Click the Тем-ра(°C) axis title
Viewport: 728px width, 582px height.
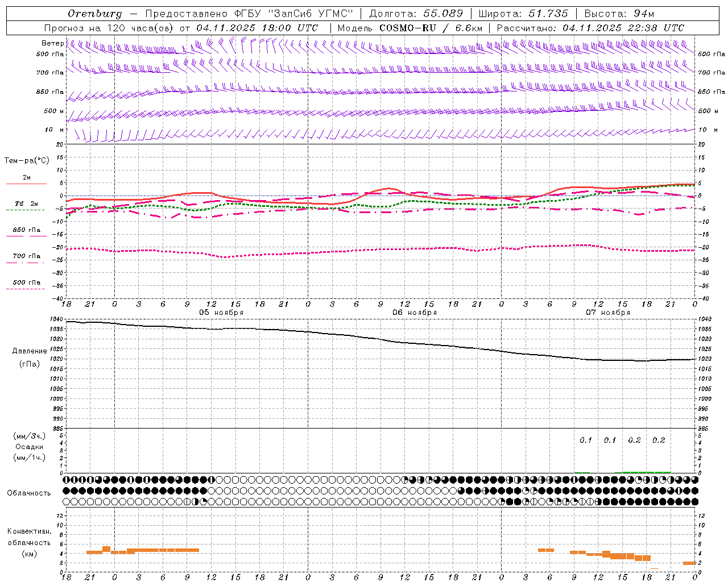(27, 161)
